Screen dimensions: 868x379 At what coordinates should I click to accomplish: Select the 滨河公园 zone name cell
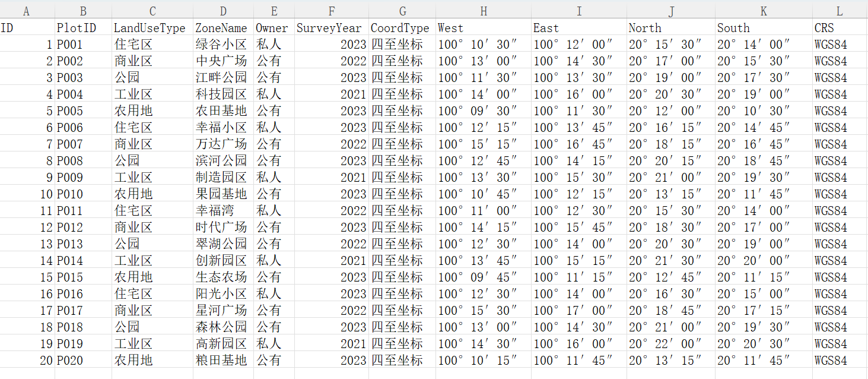click(x=223, y=160)
